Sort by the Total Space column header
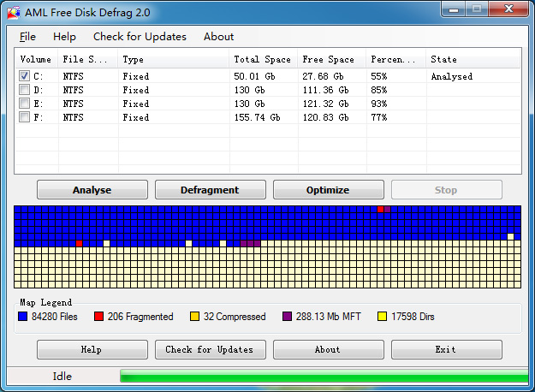 [x=264, y=59]
